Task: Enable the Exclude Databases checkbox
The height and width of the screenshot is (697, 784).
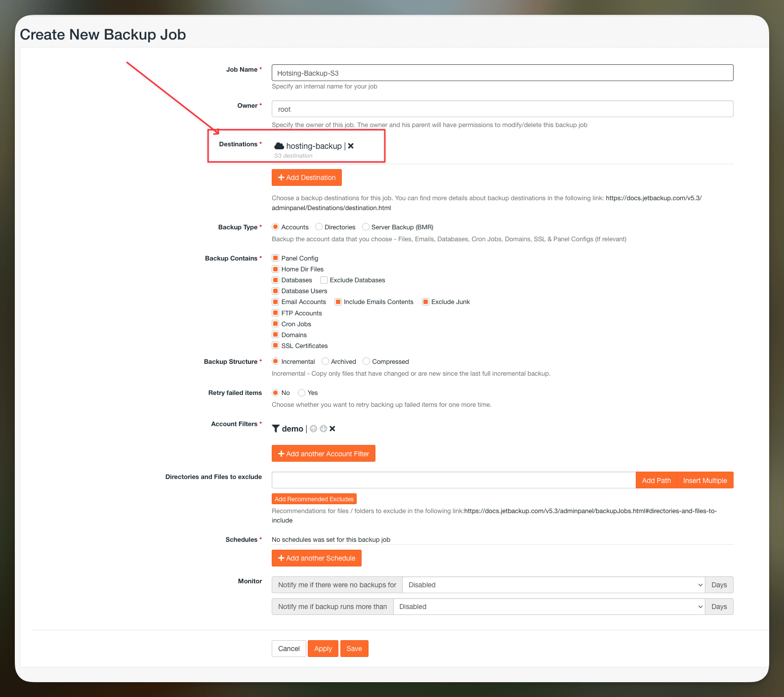Action: [324, 280]
